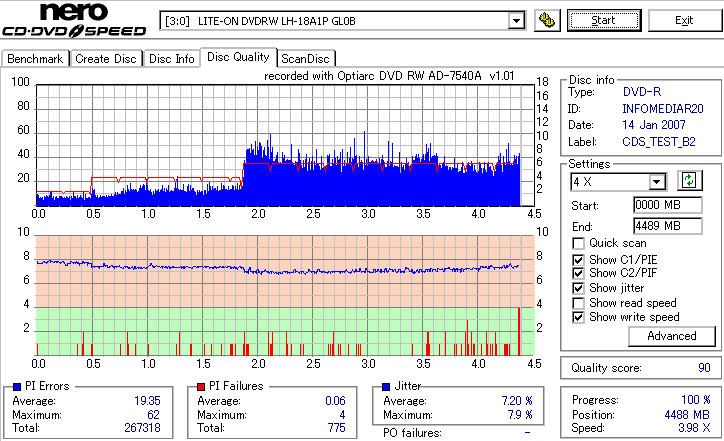Screen dimensions: 724x441
Task: Uncheck Show C2/PIF option
Action: (x=578, y=273)
